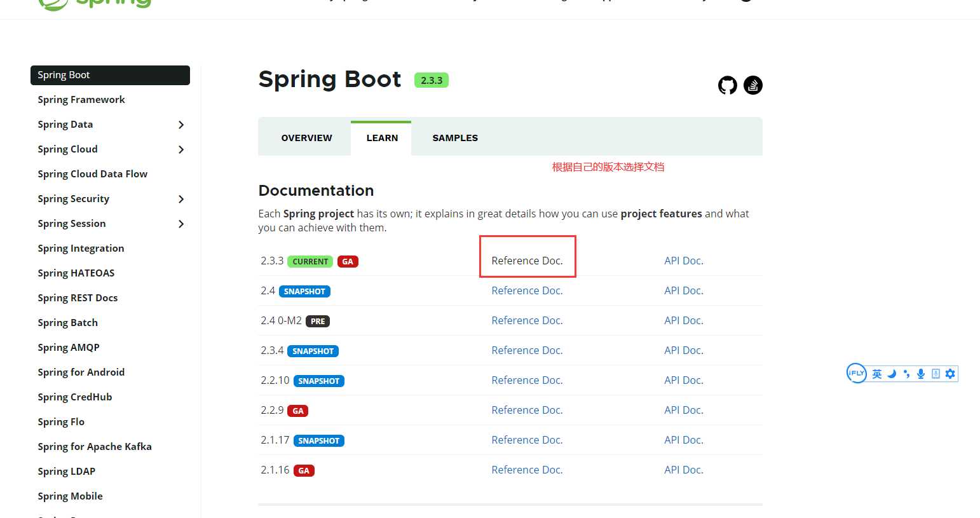The width and height of the screenshot is (980, 518).
Task: Open API Doc. for 2.4 0-M2
Action: pos(684,320)
